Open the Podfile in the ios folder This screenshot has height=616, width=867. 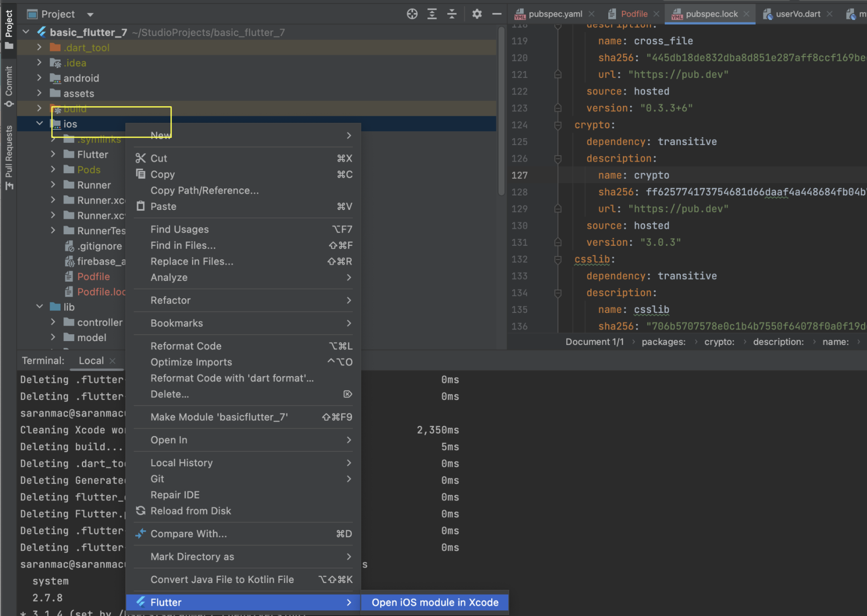[93, 277]
